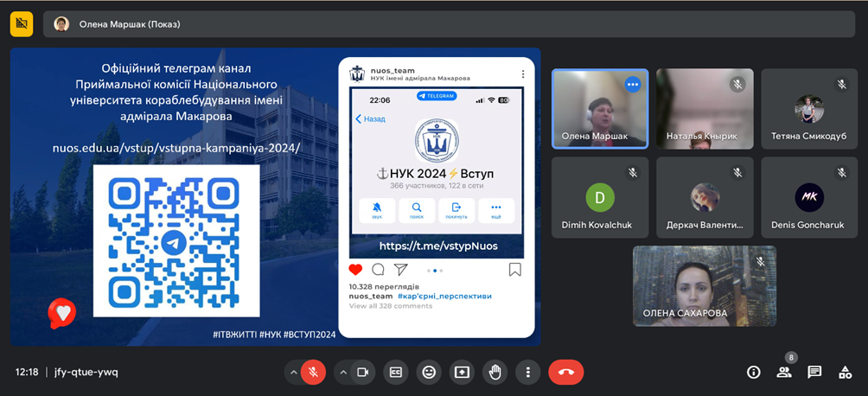This screenshot has width=868, height=396.
Task: Click the Олена Маршак (Показ) presentation bar
Action: (449, 24)
